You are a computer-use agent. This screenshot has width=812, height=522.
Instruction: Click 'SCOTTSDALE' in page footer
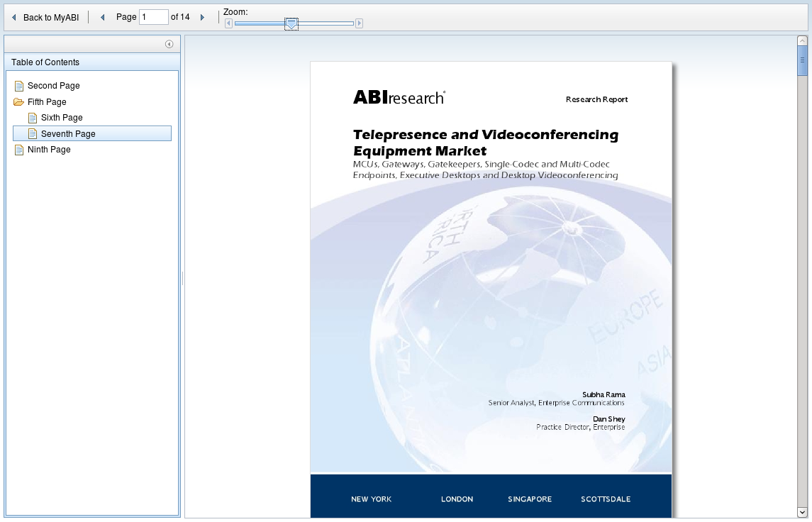tap(606, 499)
